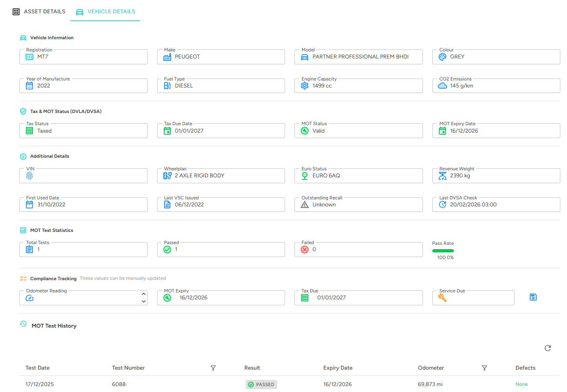
Task: Open the Odometer column filter
Action: 485,368
